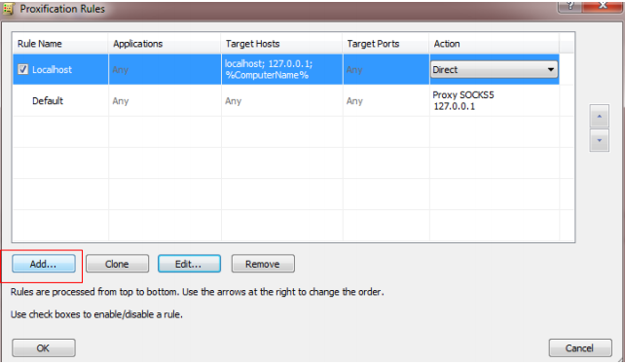Click the help question mark button
625x364 pixels.
tap(570, 6)
